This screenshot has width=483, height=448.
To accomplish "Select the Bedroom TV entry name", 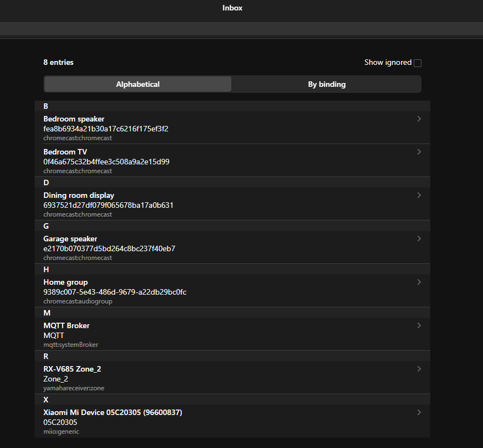I will (65, 152).
